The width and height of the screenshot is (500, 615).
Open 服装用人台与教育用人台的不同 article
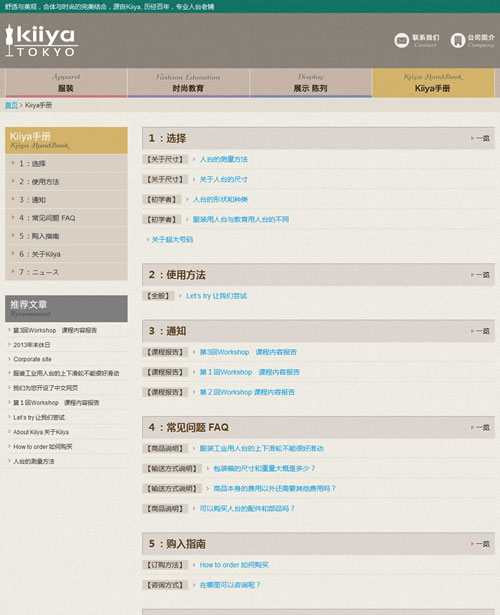point(241,219)
